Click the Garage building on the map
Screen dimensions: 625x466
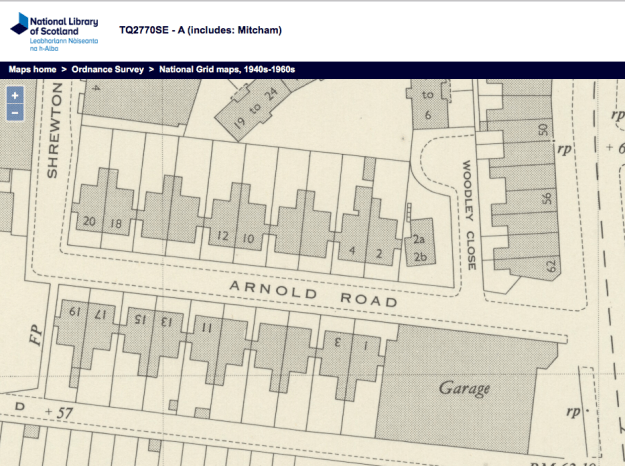(464, 387)
